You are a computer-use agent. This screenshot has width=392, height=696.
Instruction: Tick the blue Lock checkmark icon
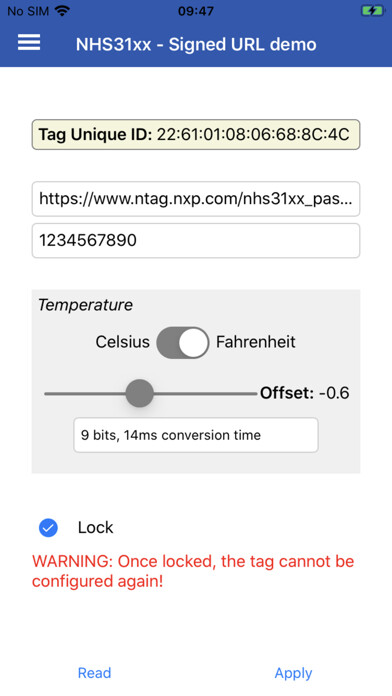click(x=48, y=528)
